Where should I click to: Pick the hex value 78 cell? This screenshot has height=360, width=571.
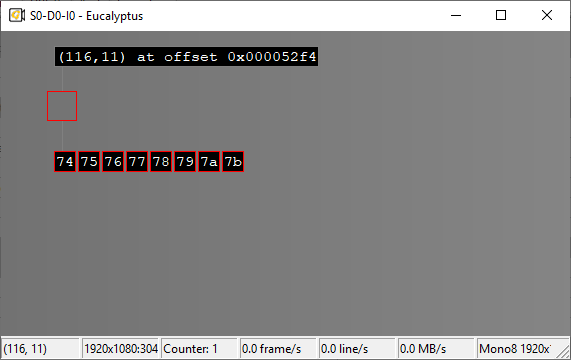point(161,162)
